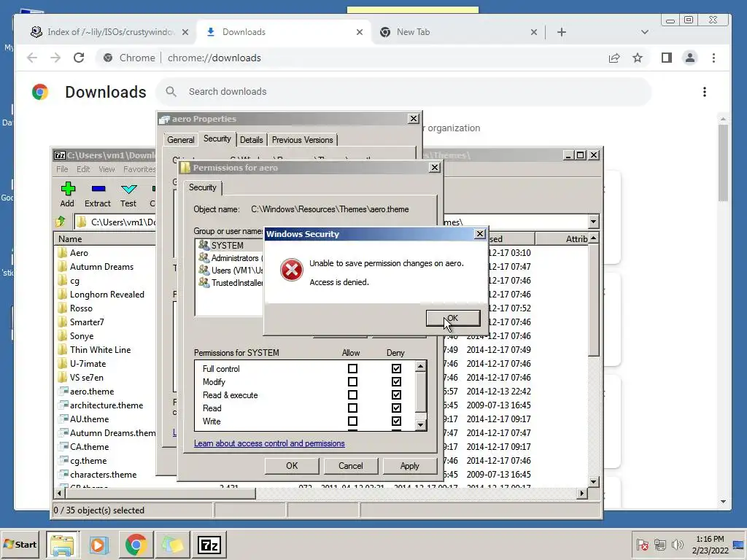
Task: Open Chrome three-dot main menu
Action: (x=713, y=58)
